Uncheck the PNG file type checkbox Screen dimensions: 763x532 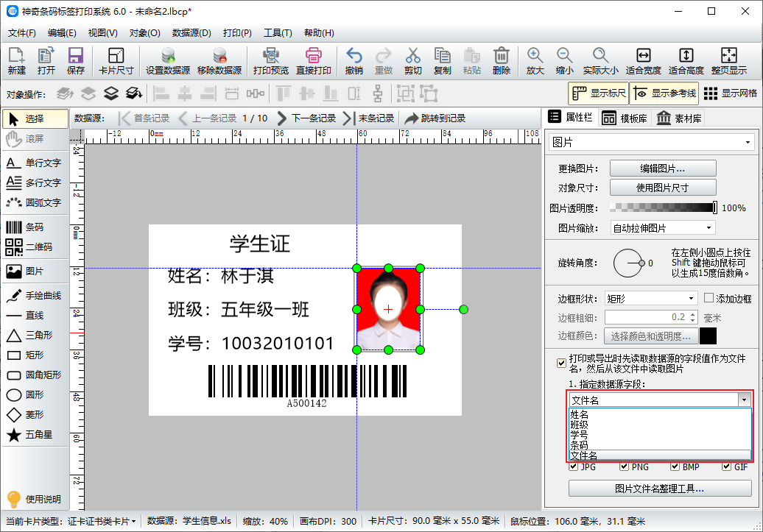625,467
